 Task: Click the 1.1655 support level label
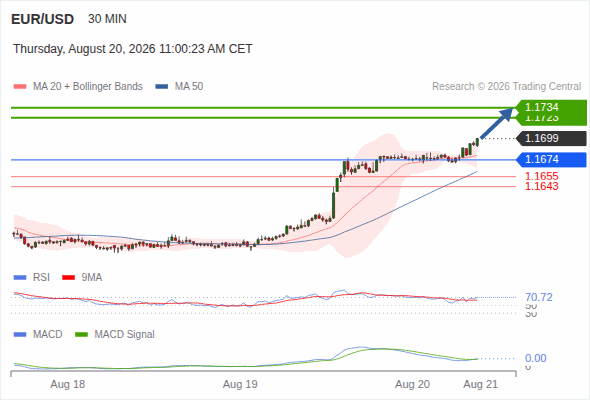(x=541, y=176)
